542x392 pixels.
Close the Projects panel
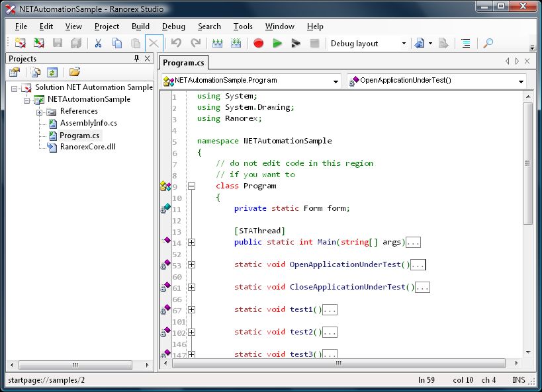pos(148,58)
